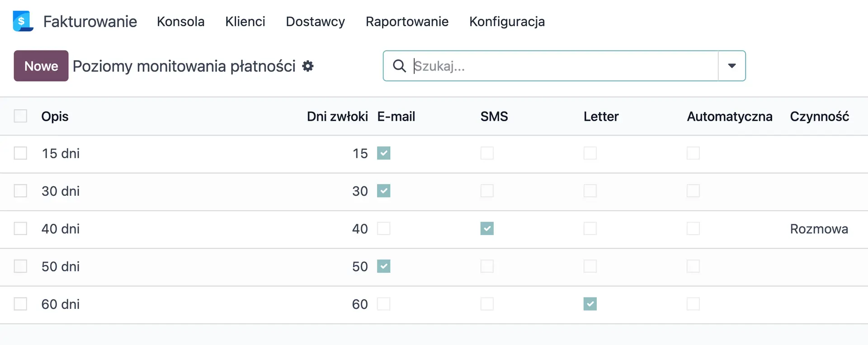Image resolution: width=868 pixels, height=345 pixels.
Task: Select the 15 dni row checkbox
Action: click(x=20, y=153)
